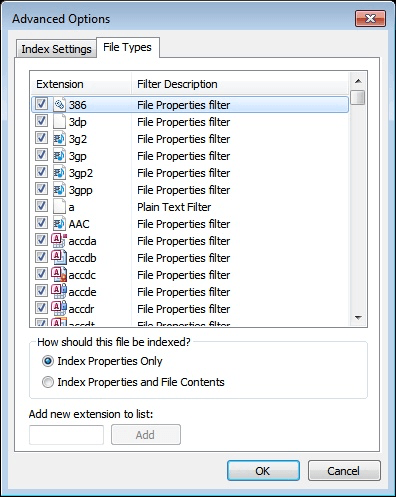Select the accda Access file icon

[x=59, y=241]
